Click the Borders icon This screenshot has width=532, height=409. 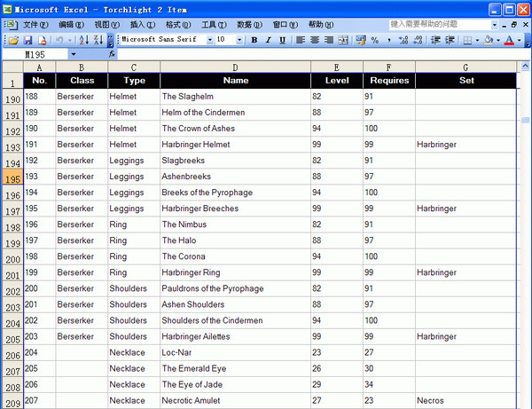click(467, 41)
